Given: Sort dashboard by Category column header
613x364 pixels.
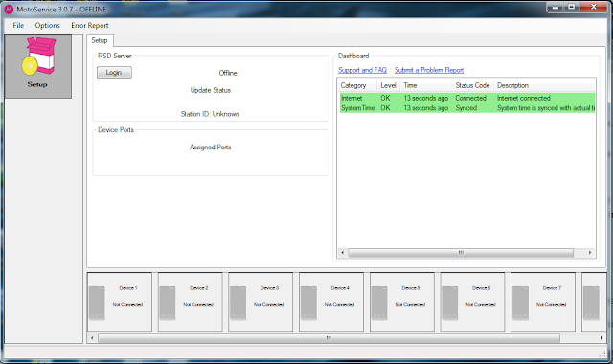Looking at the screenshot, I should point(357,85).
